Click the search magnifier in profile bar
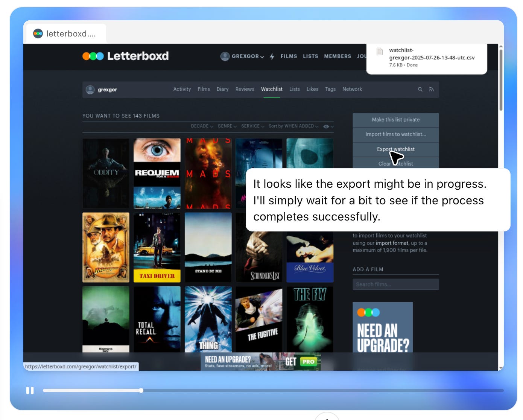523x420 pixels. [x=420, y=90]
